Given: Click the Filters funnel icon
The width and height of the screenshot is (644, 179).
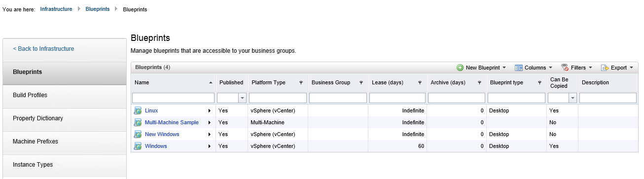Looking at the screenshot, I should pos(565,68).
